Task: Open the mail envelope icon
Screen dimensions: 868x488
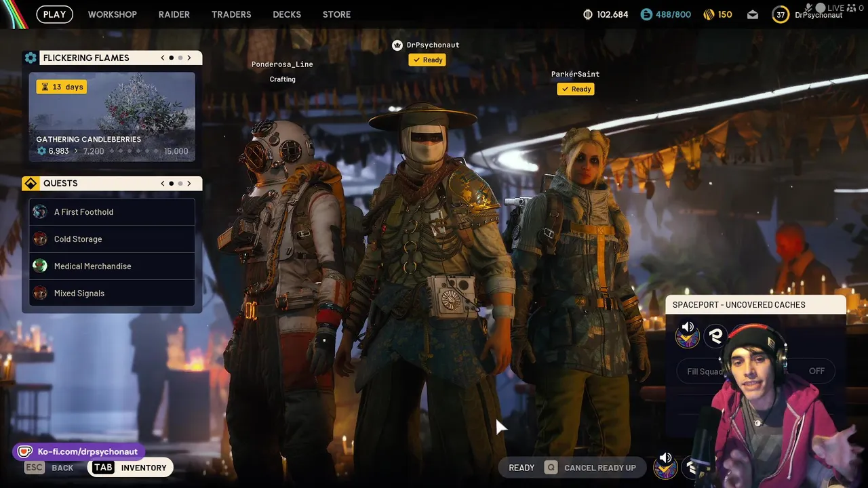Action: click(x=753, y=14)
